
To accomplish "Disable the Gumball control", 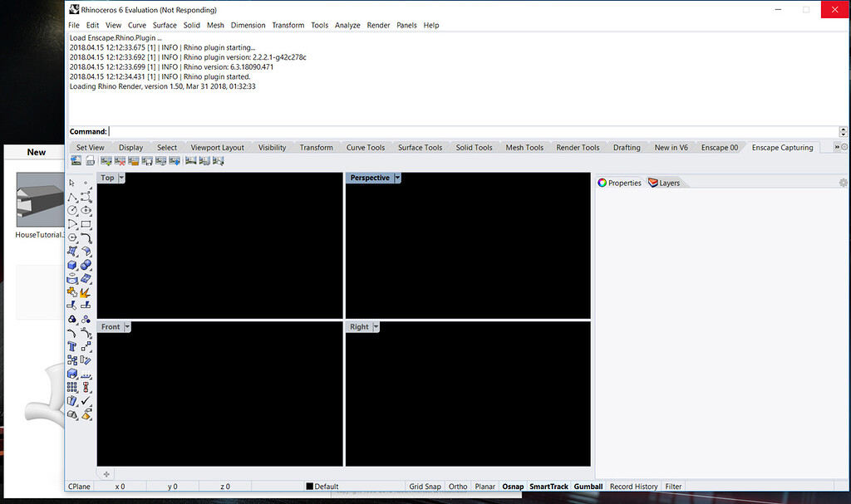I will pos(588,487).
